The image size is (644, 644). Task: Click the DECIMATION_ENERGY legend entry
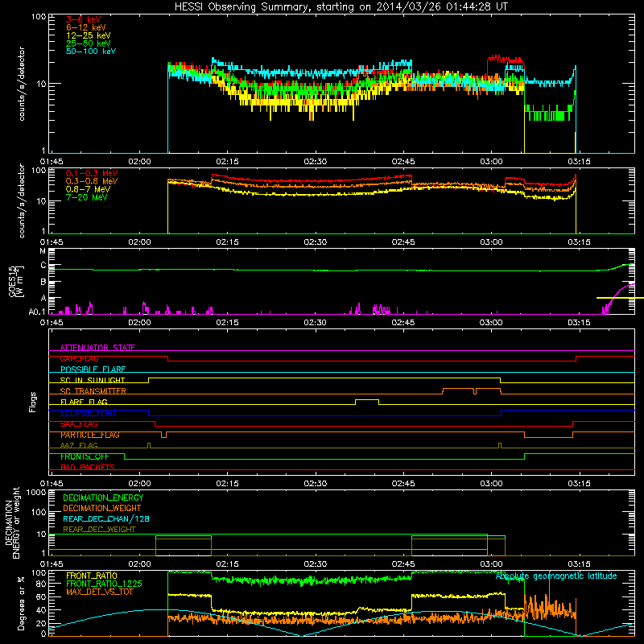tap(103, 497)
